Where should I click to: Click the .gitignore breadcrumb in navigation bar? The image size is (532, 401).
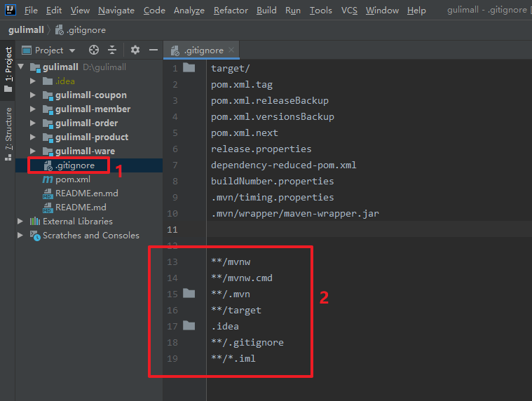click(81, 30)
